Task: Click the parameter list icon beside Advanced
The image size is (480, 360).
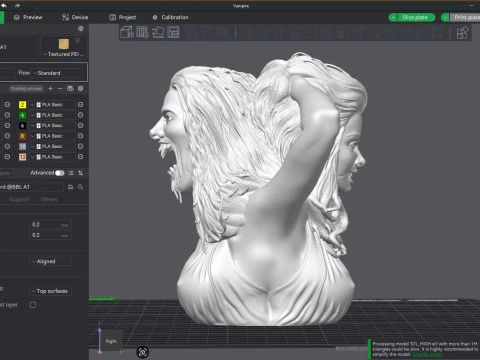Action: point(70,173)
